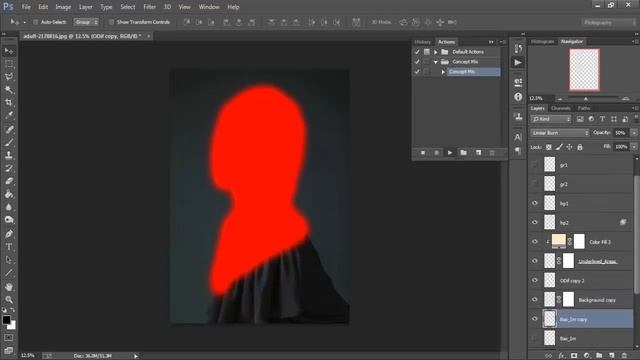Image resolution: width=640 pixels, height=360 pixels.
Task: Hide the Color Fill 3 layer
Action: pos(535,242)
